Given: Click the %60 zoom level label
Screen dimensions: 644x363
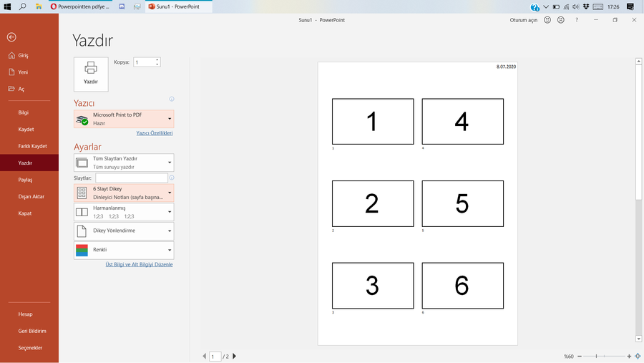Looking at the screenshot, I should click(x=569, y=357).
